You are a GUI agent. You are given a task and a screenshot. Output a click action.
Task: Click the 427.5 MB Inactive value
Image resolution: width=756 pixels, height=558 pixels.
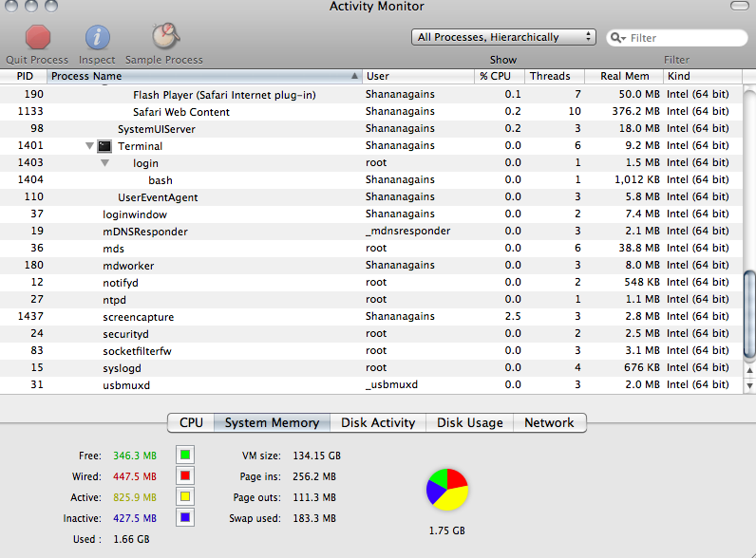point(135,518)
